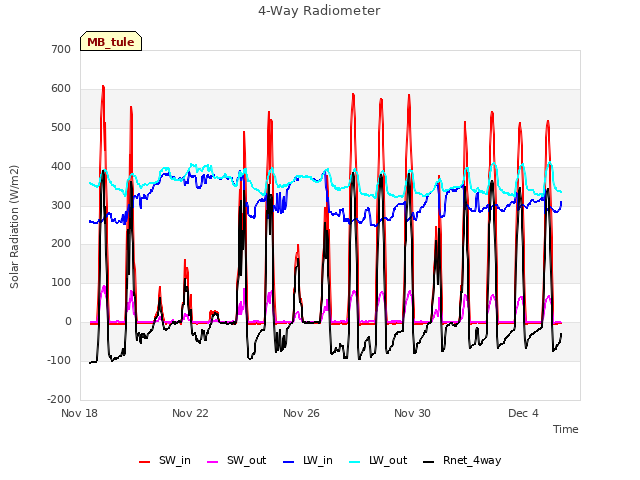The image size is (640, 480).
Task: Click the Nov 30 x-axis tick label
Action: tap(412, 413)
